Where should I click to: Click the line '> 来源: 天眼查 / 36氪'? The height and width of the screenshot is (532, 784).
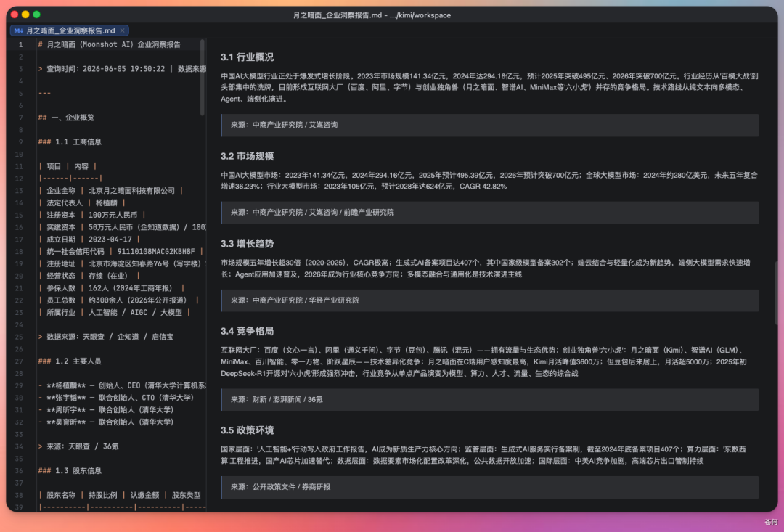pyautogui.click(x=78, y=446)
